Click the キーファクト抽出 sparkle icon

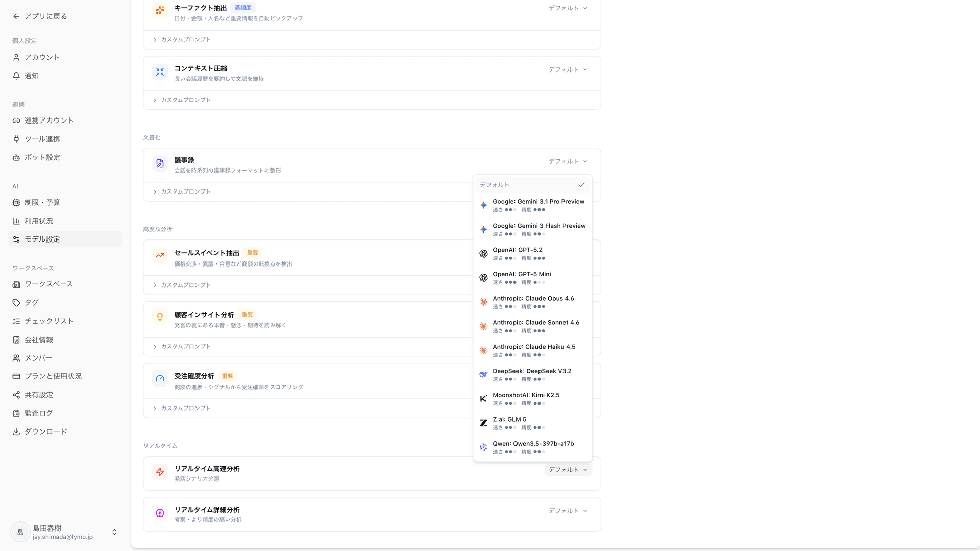coord(160,10)
